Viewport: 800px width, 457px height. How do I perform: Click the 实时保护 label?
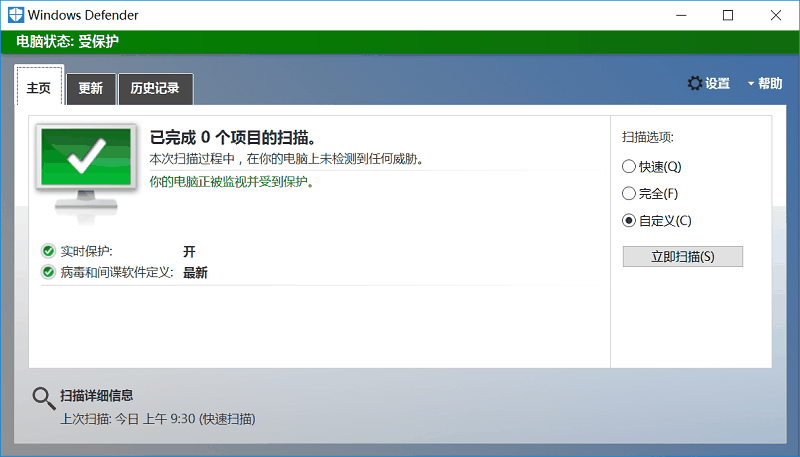pos(87,251)
